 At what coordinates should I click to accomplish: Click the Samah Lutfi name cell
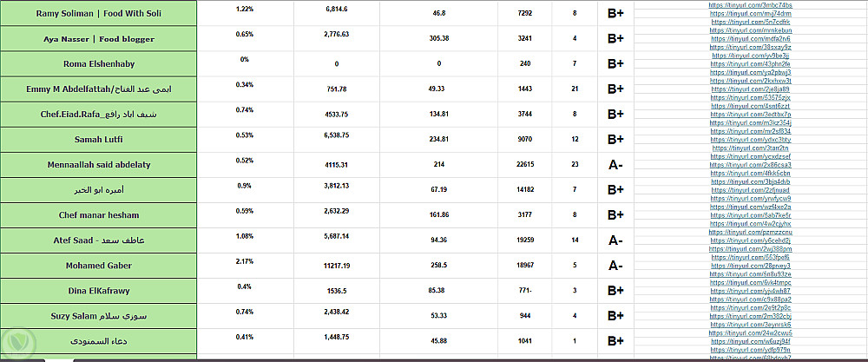(99, 139)
